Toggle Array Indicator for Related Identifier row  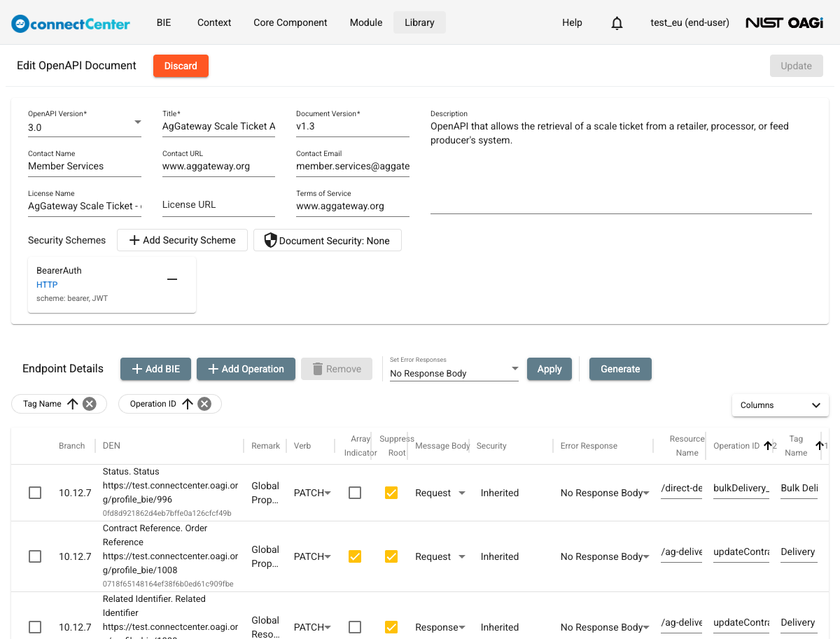[355, 627]
